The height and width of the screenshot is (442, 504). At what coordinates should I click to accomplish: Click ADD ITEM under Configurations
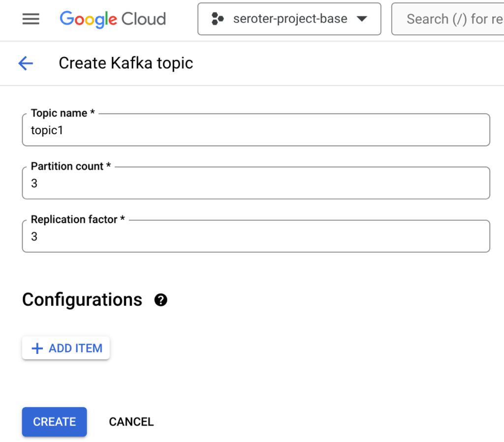point(65,348)
